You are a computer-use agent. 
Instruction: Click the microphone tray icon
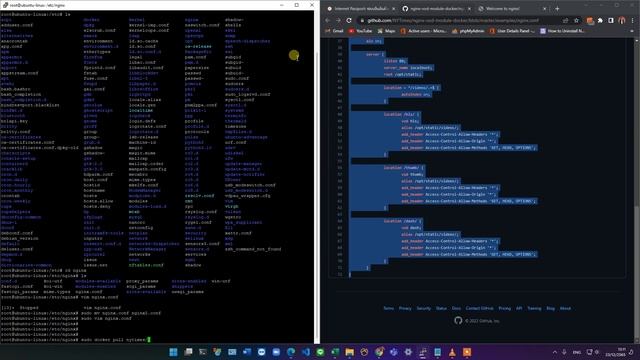[564, 352]
